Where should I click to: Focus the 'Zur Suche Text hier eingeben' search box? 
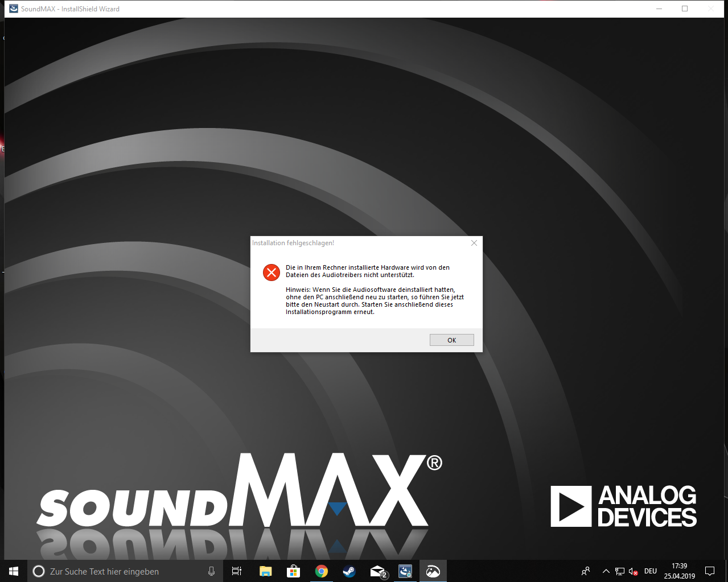[125, 571]
